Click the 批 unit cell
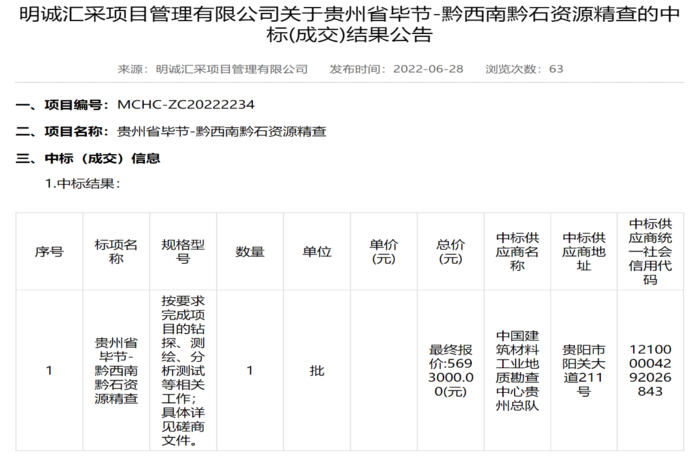Screen dimensions: 700x459 (x=317, y=371)
